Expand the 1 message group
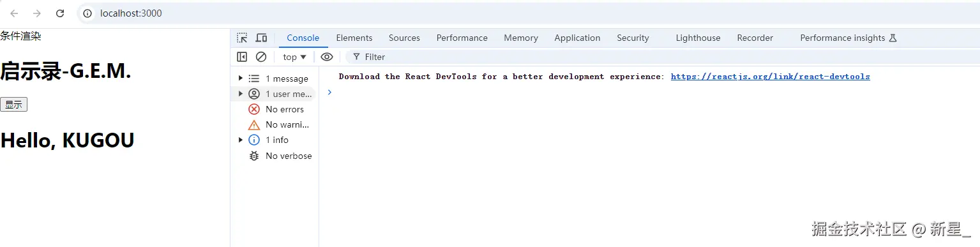This screenshot has width=980, height=247. [241, 79]
